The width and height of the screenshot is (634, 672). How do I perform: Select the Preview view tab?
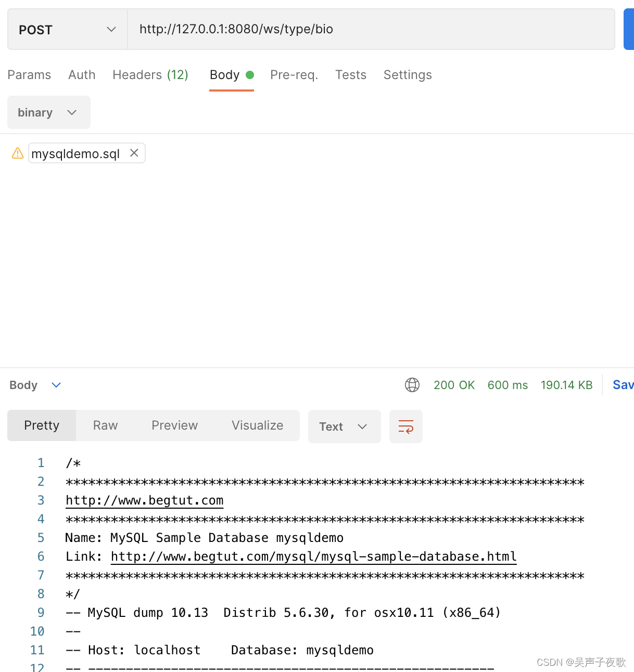point(174,425)
